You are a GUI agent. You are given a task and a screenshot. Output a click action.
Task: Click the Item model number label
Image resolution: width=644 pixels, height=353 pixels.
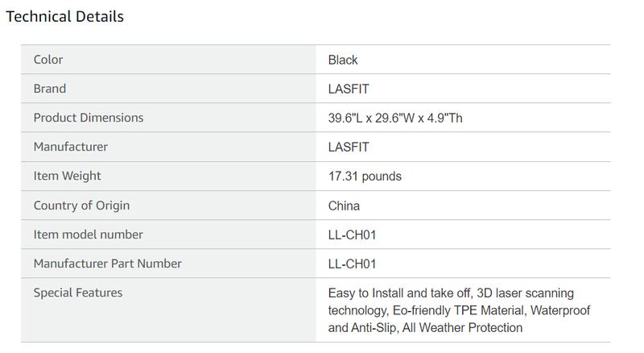pos(89,235)
